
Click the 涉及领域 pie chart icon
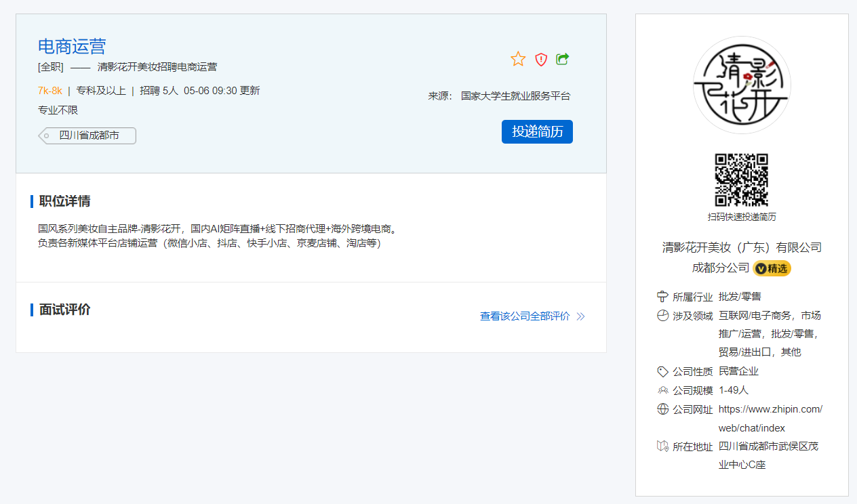(x=663, y=316)
